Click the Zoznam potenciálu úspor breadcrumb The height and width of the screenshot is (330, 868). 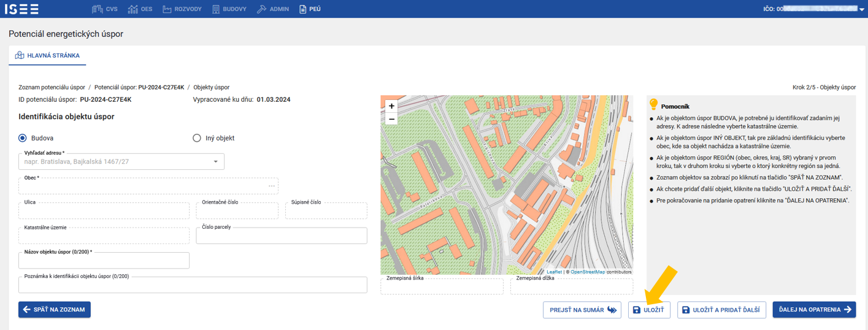[x=52, y=87]
